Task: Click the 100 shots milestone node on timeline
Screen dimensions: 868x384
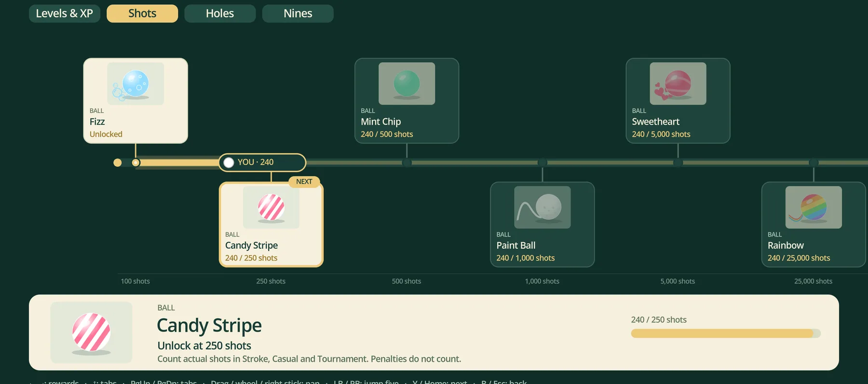Action: click(x=136, y=163)
